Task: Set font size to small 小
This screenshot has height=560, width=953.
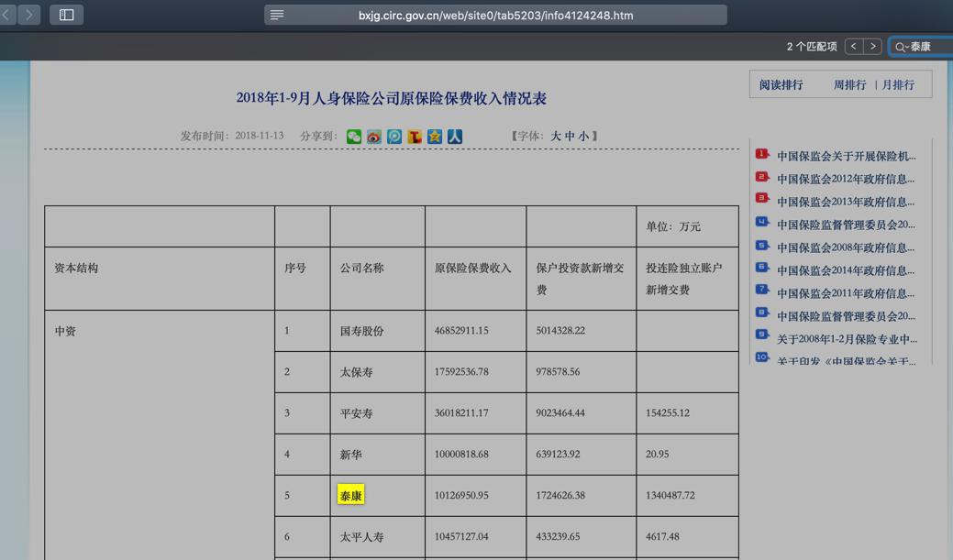Action: tap(583, 136)
